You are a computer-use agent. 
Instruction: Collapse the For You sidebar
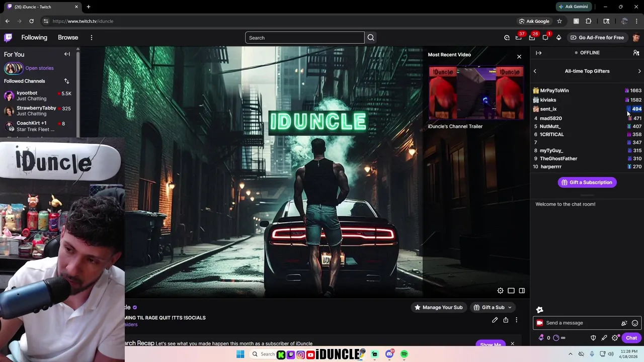click(x=67, y=54)
